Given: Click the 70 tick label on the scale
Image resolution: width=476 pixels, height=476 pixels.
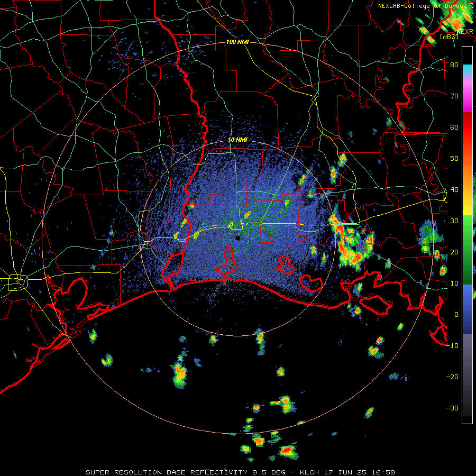Looking at the screenshot, I should tap(454, 96).
